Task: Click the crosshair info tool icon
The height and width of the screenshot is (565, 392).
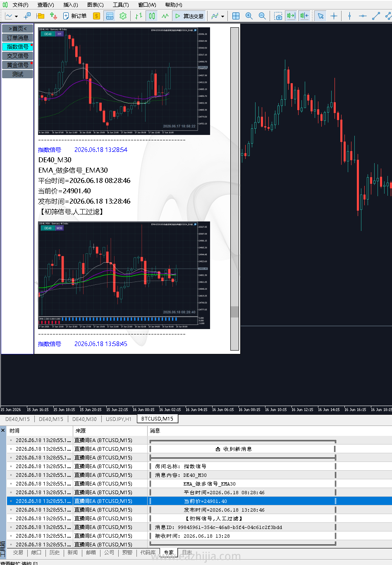Action: [27, 16]
